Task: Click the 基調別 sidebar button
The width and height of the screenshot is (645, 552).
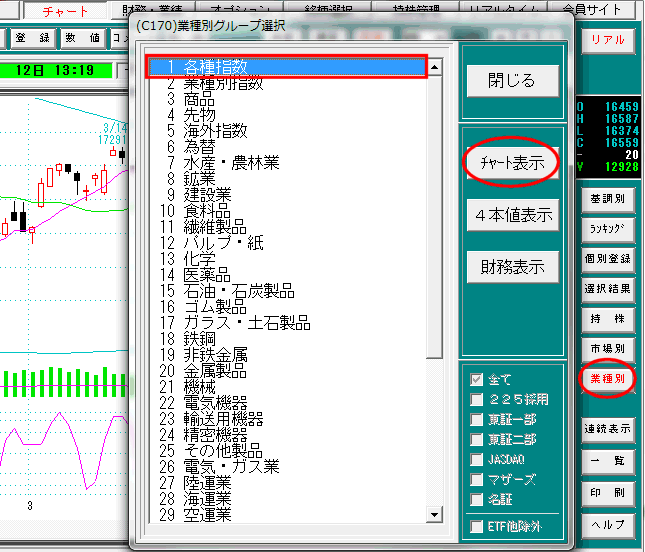Action: click(x=608, y=199)
